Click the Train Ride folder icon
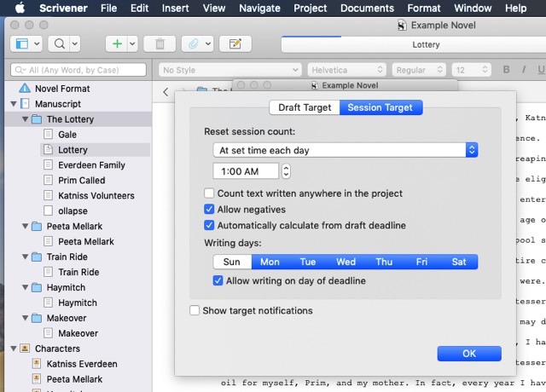This screenshot has height=392, width=546. pos(37,257)
